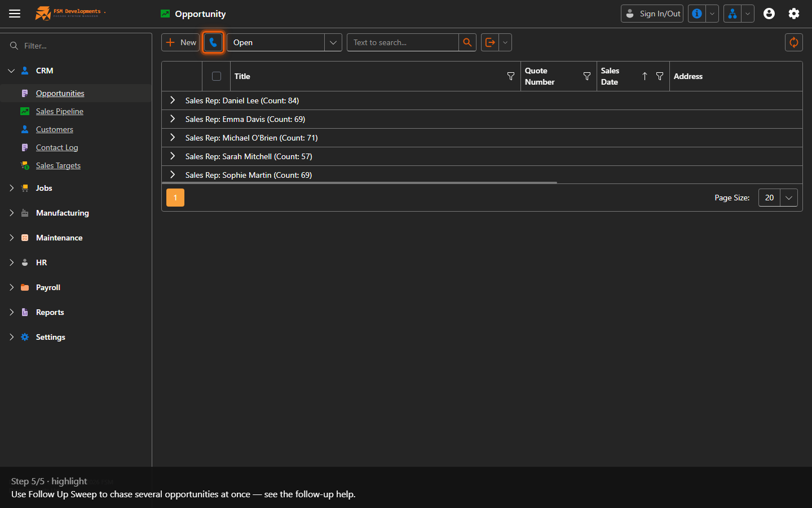This screenshot has width=812, height=508.
Task: Expand the Sarah Mitchell sales rep group
Action: point(173,156)
